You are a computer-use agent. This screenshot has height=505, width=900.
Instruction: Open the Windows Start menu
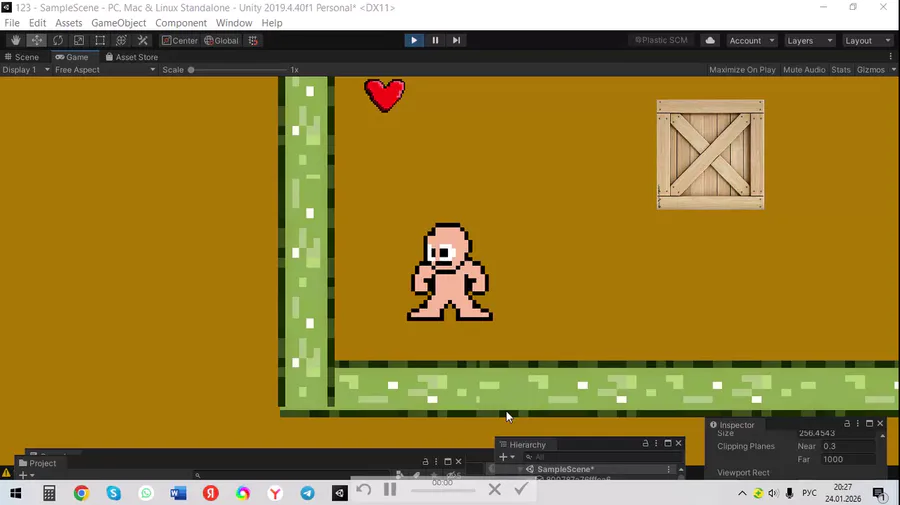pyautogui.click(x=15, y=493)
